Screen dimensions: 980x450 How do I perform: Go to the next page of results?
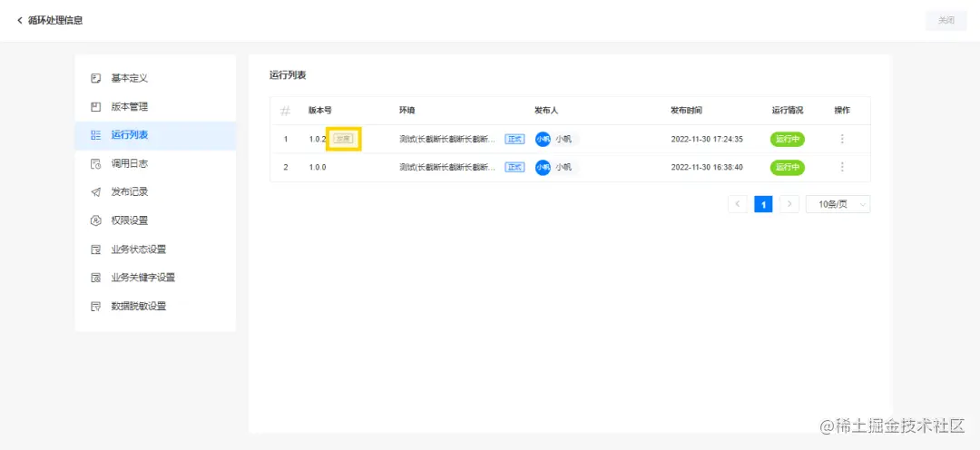coord(789,204)
